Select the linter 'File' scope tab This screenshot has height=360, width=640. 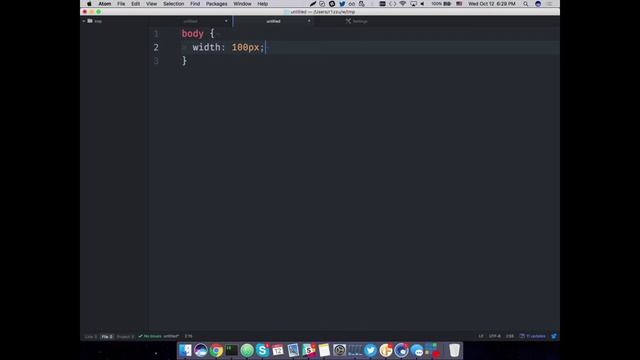pos(107,337)
